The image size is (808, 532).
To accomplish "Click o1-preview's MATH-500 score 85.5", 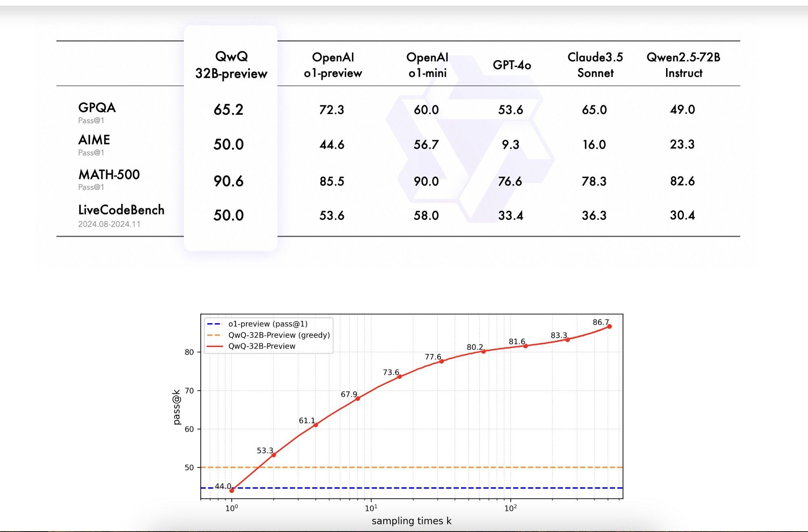I will tap(332, 181).
